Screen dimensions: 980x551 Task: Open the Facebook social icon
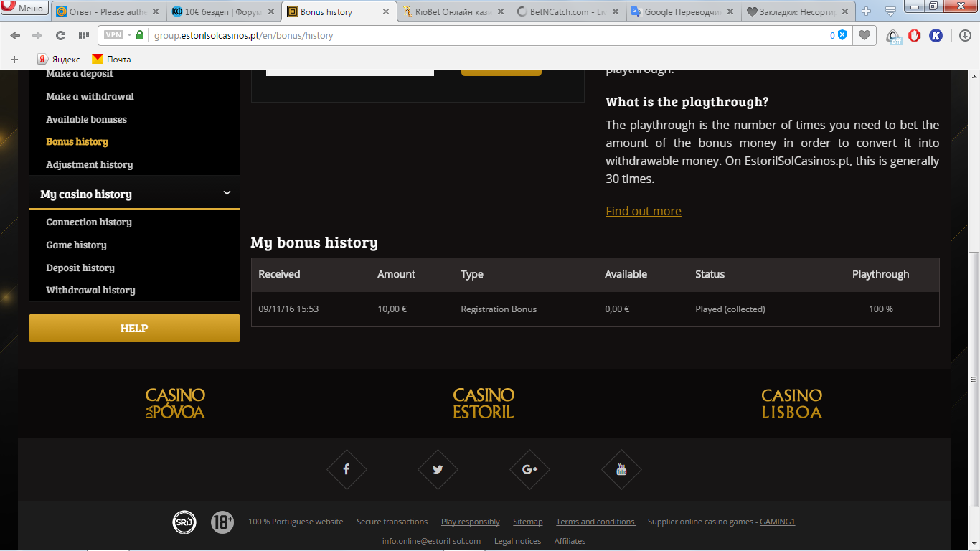coord(347,469)
